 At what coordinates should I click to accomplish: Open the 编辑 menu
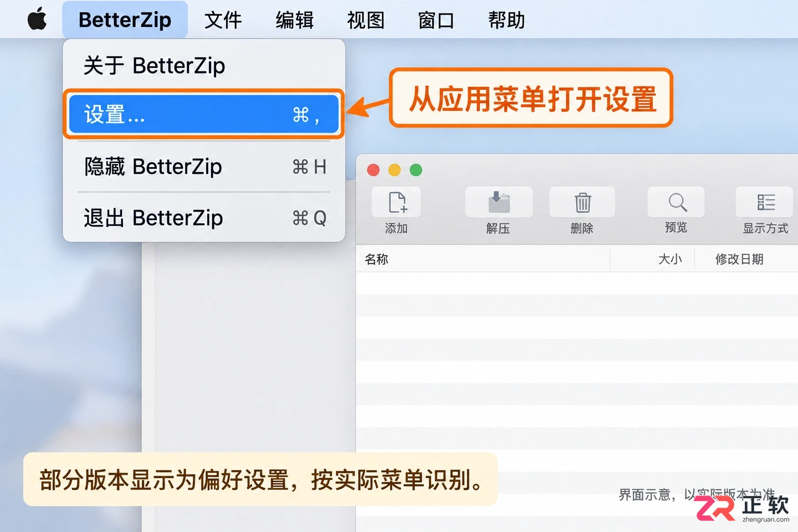coord(294,20)
